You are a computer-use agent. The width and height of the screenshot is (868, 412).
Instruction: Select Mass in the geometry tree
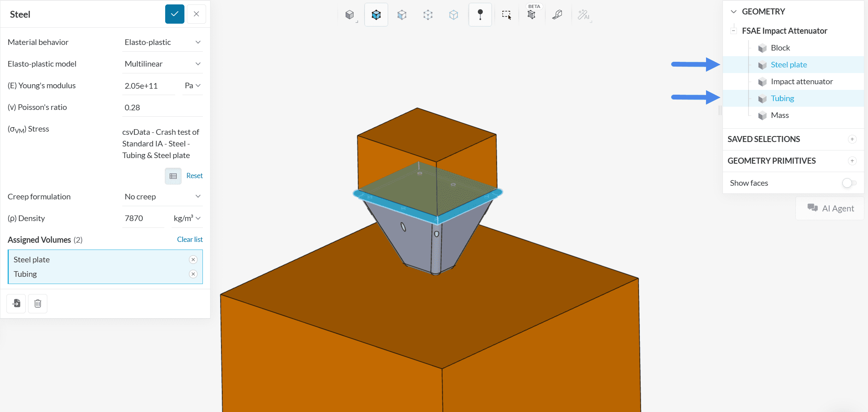[x=779, y=115]
